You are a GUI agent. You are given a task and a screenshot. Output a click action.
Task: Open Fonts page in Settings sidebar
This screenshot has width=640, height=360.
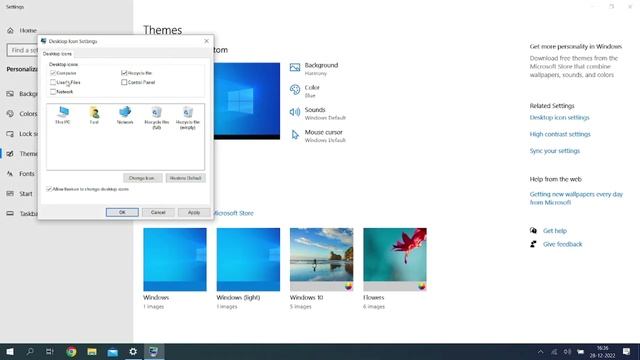pyautogui.click(x=27, y=173)
